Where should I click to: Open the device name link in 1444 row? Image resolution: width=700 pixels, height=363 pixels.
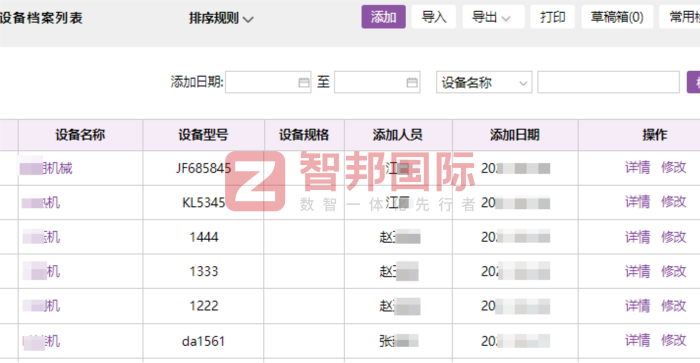[41, 237]
